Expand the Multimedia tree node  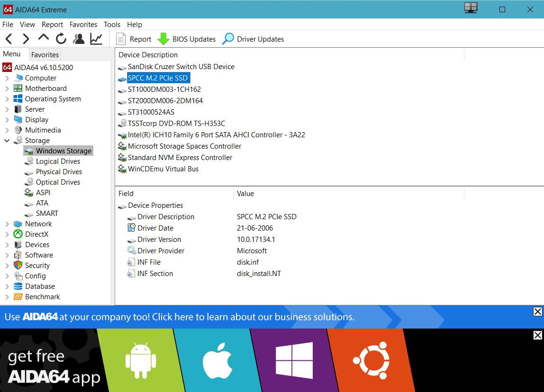coord(7,130)
